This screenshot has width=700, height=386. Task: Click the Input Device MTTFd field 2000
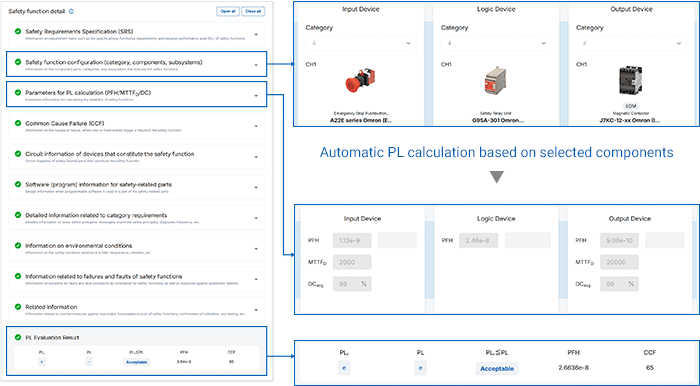click(352, 262)
